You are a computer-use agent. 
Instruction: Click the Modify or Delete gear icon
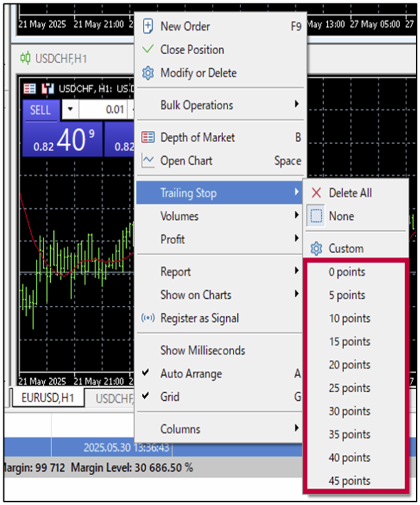[x=148, y=73]
